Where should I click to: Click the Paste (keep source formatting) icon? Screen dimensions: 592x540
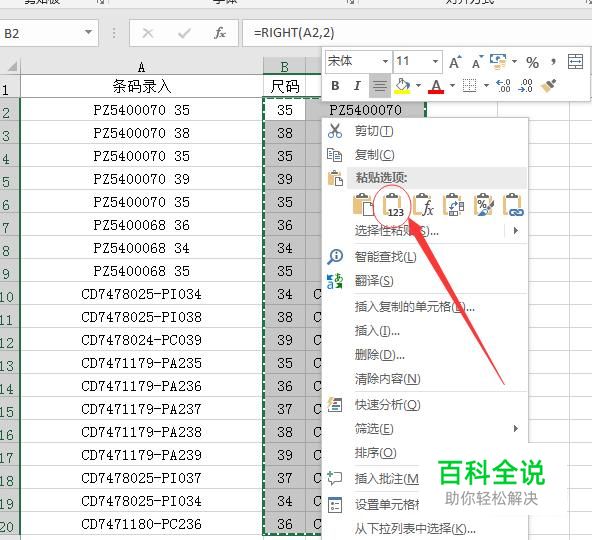tap(363, 204)
